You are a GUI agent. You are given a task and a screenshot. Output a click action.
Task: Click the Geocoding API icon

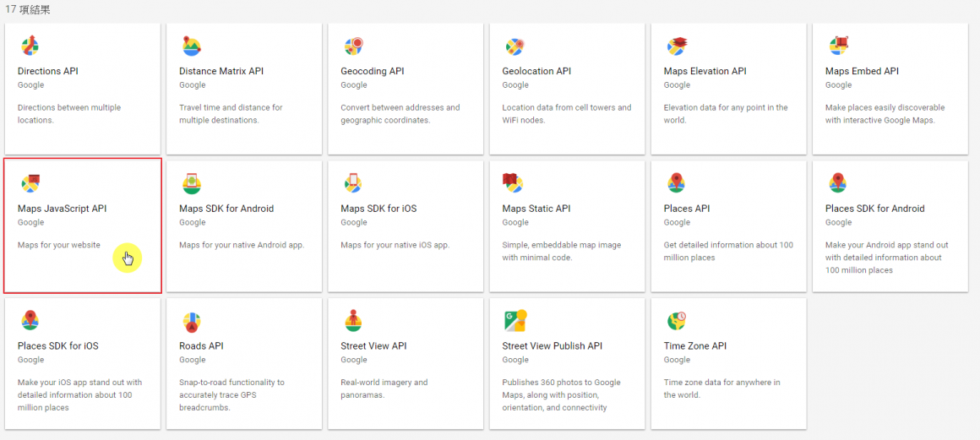(x=353, y=46)
